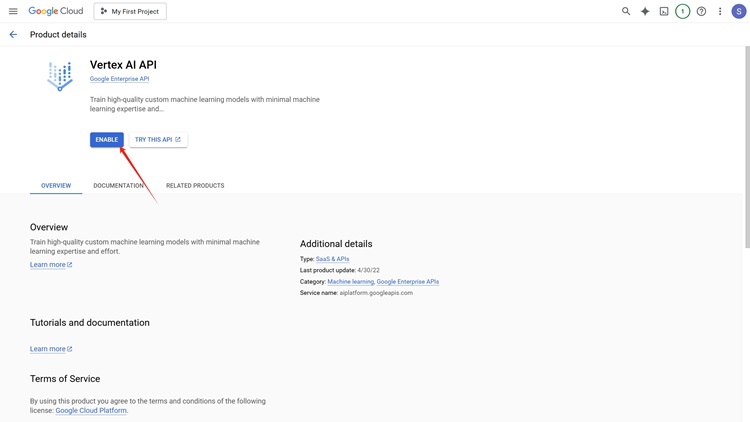Go back using the left arrow

pos(13,34)
